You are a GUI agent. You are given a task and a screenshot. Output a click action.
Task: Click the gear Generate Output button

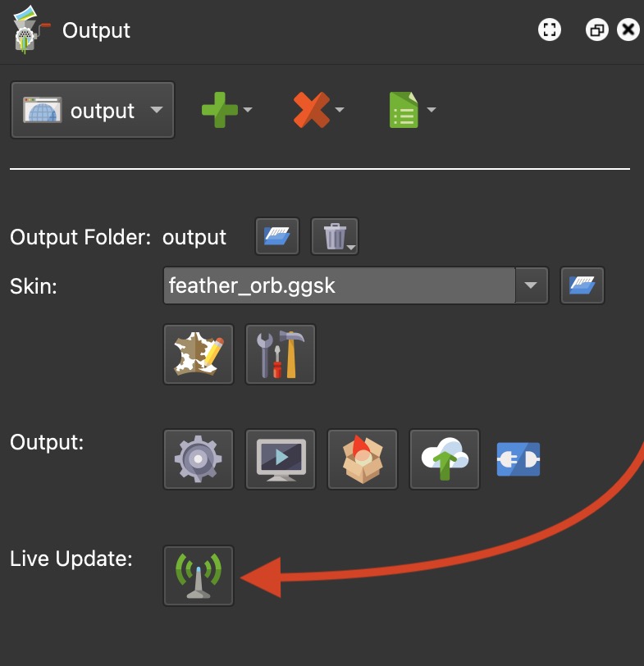(199, 459)
